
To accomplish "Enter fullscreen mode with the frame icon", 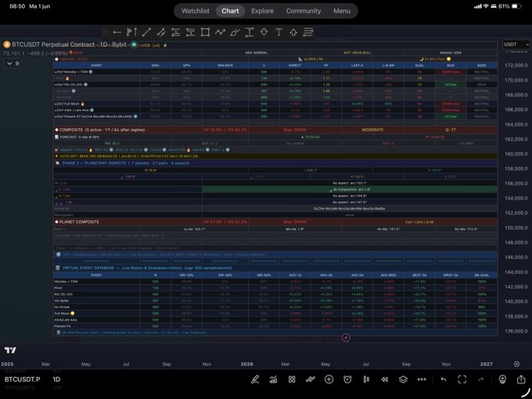I will (x=462, y=379).
